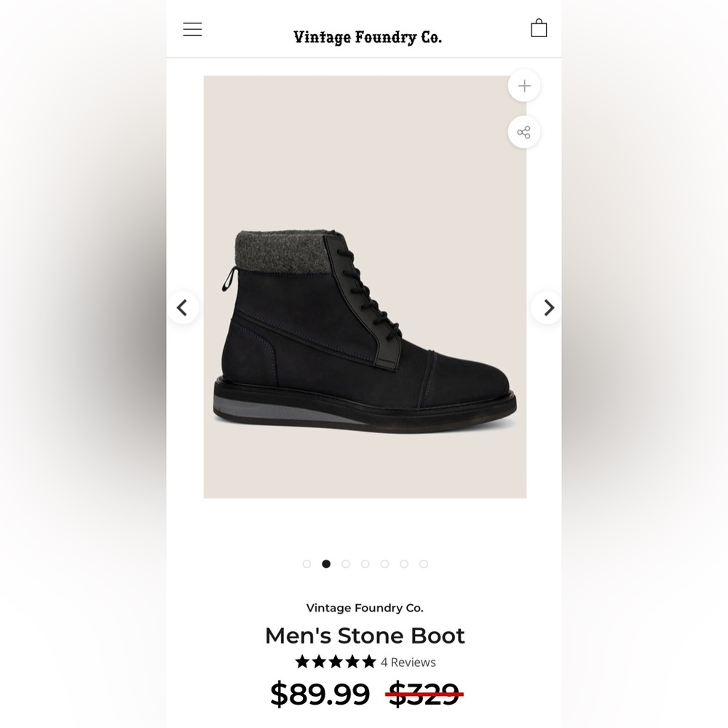Select the second carousel dot
Screen dimensions: 728x728
326,563
